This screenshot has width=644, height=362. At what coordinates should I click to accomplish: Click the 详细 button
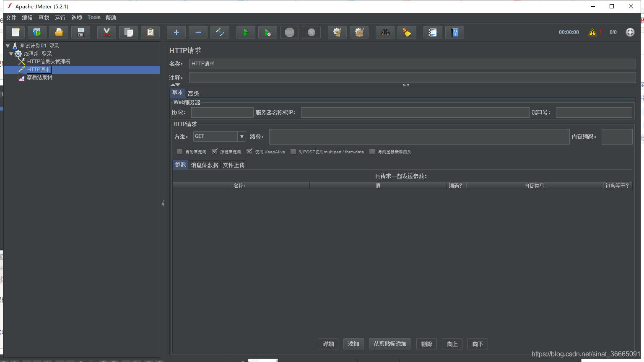(x=328, y=344)
